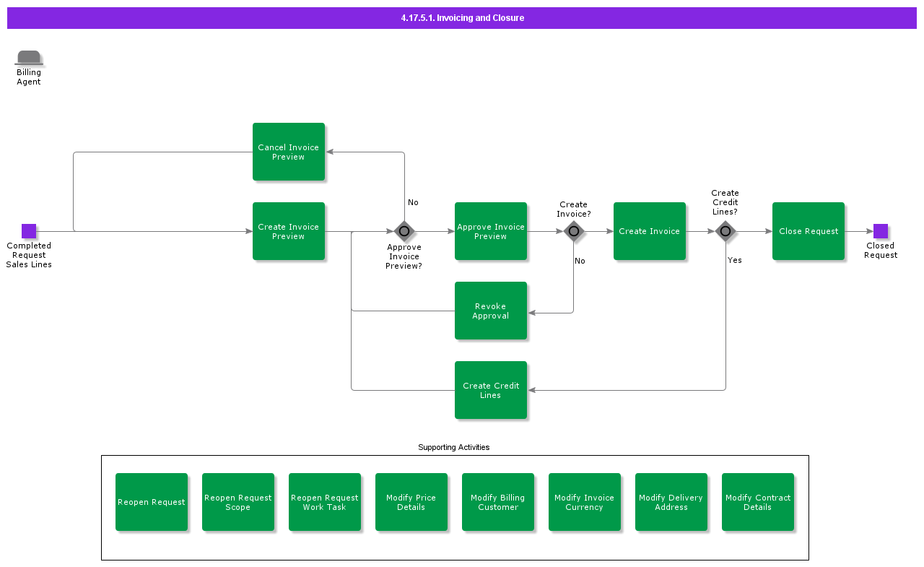Select the Modify Price Details activity

(x=411, y=502)
